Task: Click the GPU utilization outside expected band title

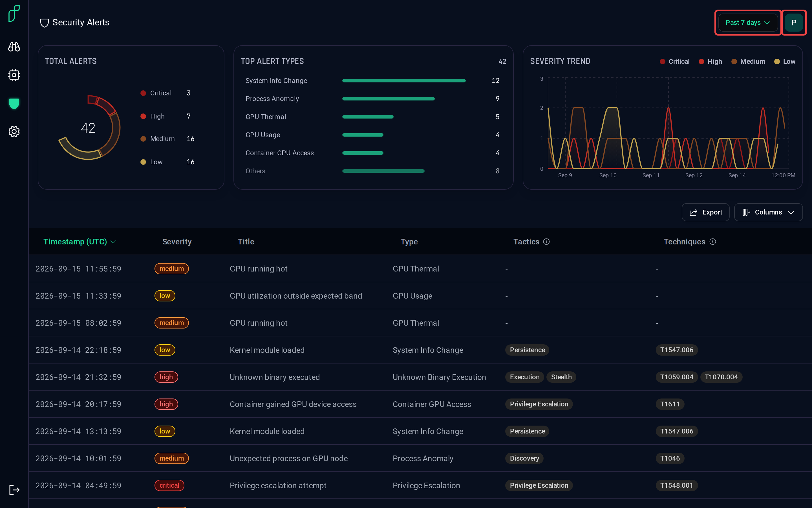Action: (295, 296)
